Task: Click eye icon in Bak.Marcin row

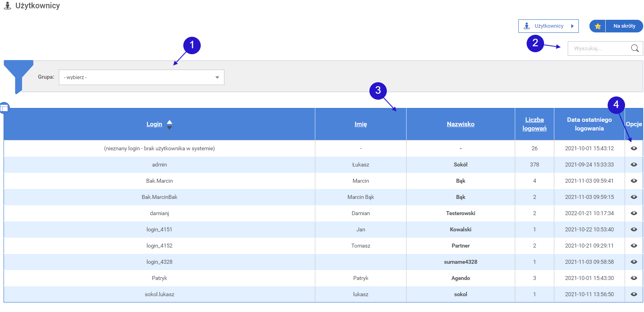Action: pos(634,181)
